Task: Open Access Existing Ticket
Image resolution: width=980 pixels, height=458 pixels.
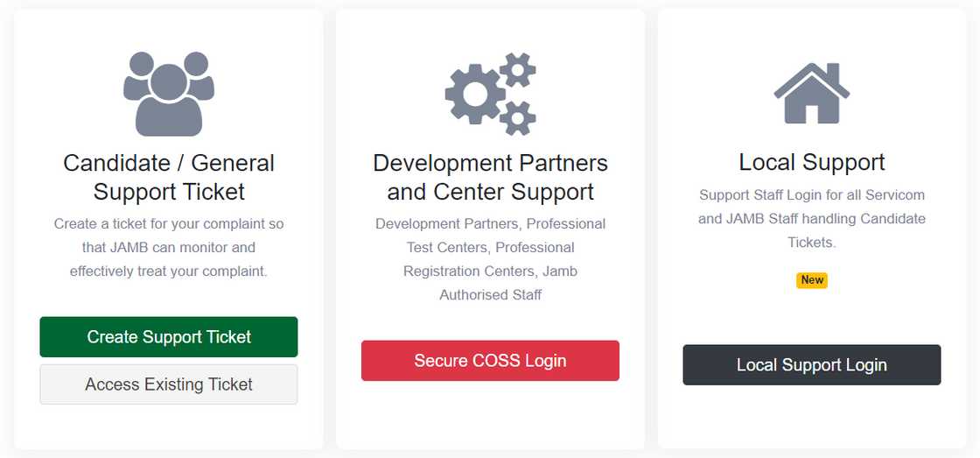Action: tap(169, 384)
